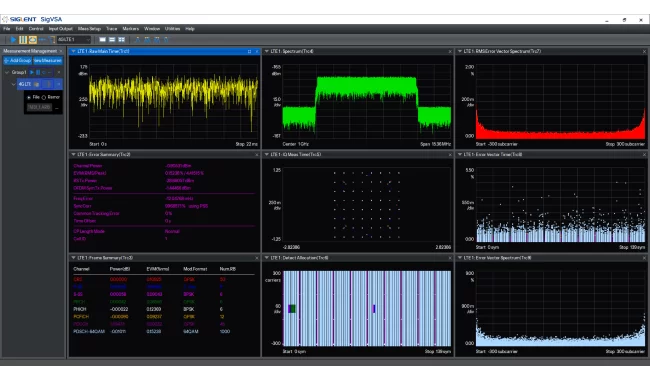650x380 pixels.
Task: Open trace dropdown of bottom Error Vector Spectrum panel
Action: coord(460,258)
